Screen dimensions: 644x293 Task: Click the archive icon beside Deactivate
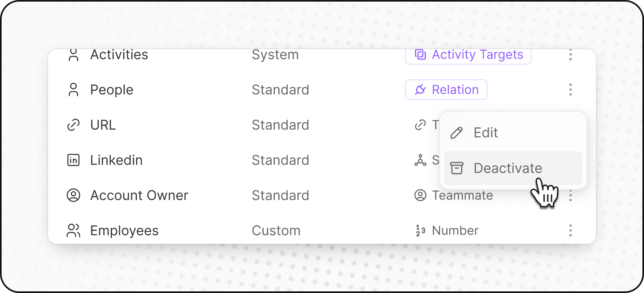(456, 168)
